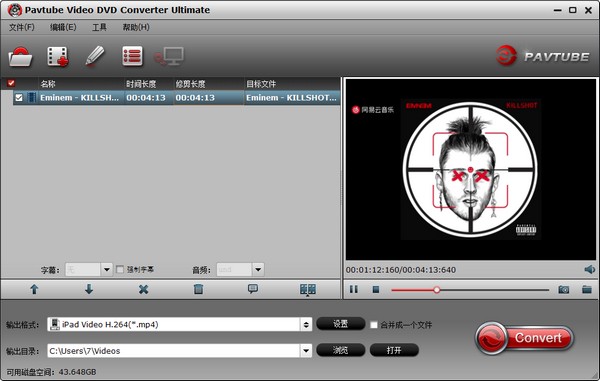Screen dimensions: 600x381
Task: Expand the output format dropdown
Action: point(306,324)
